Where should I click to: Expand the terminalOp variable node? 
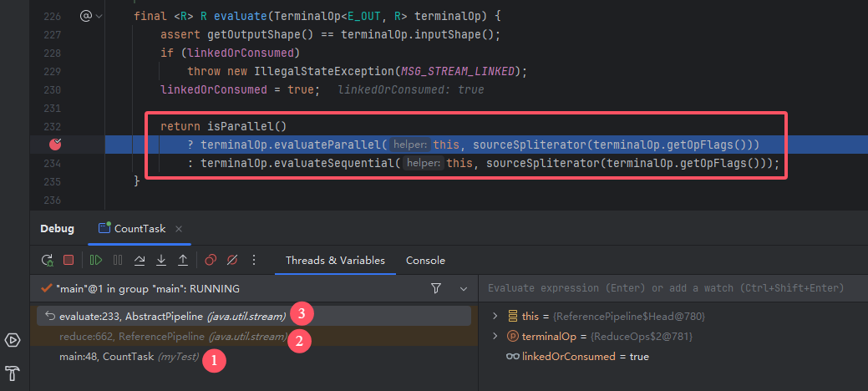tap(495, 336)
